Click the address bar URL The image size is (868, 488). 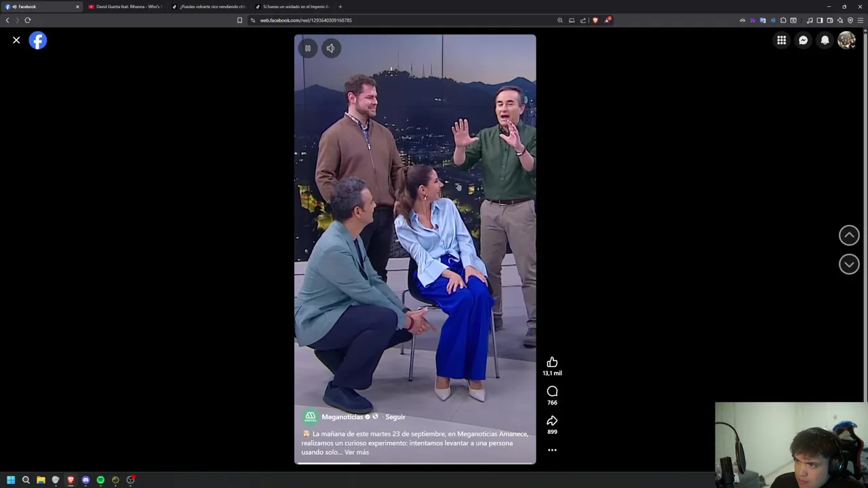pos(306,20)
